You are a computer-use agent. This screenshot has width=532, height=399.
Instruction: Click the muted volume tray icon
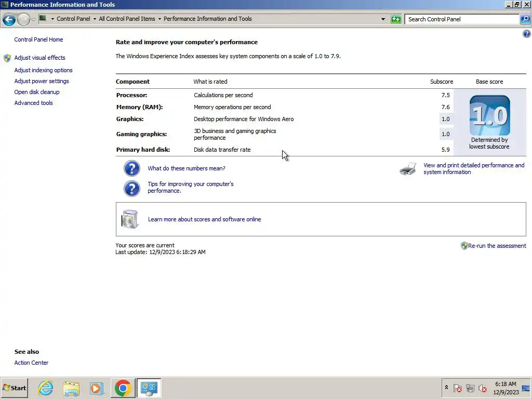point(483,388)
